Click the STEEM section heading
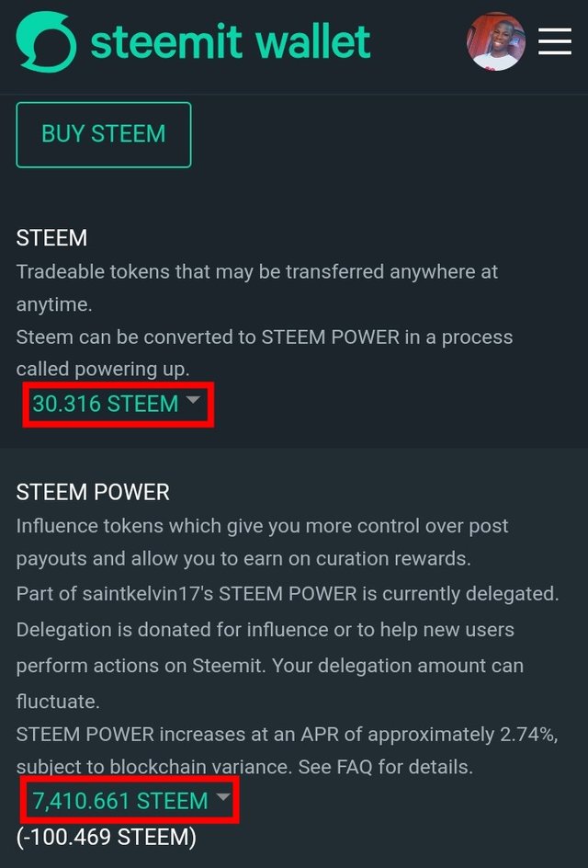Screen dimensions: 588x868 51,238
